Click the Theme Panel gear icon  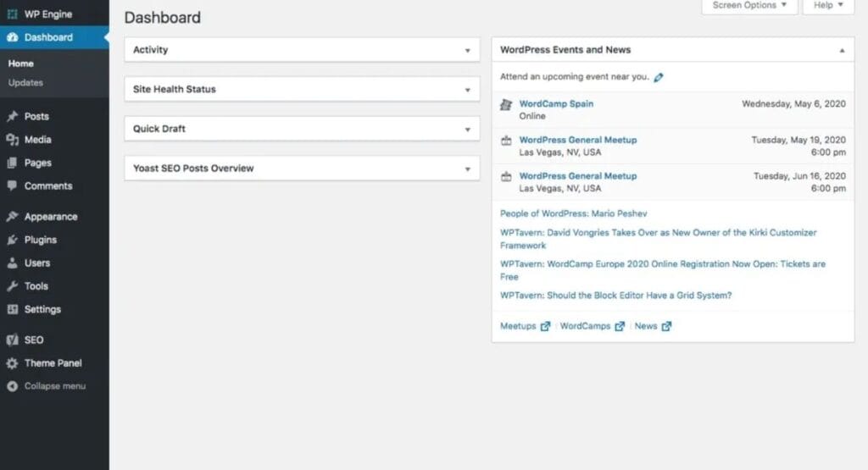[12, 362]
